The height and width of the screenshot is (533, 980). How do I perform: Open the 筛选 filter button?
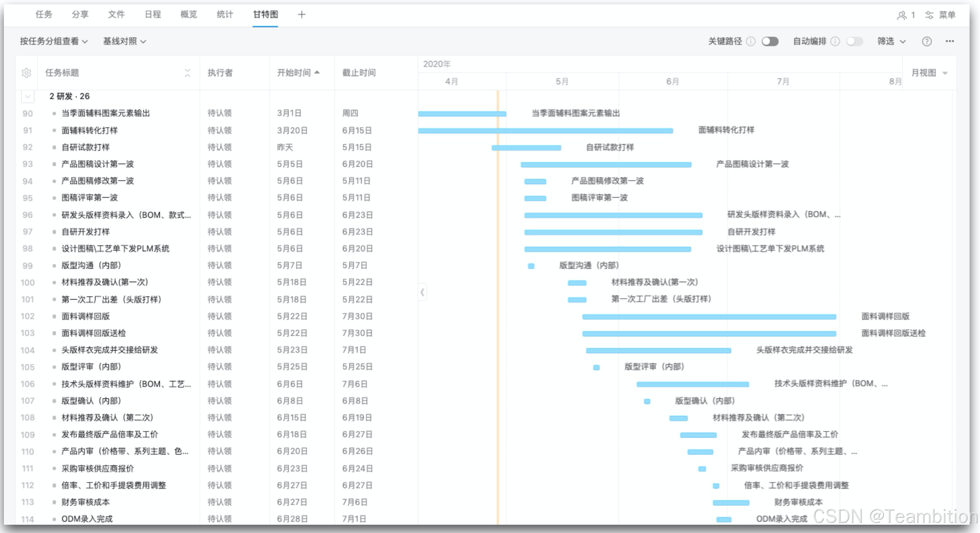coord(891,41)
